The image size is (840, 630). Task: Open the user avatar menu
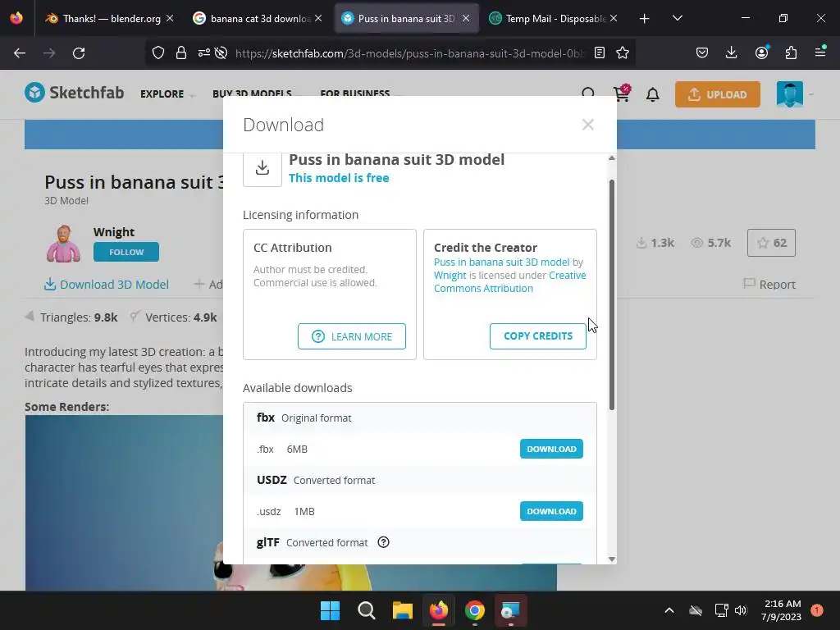pyautogui.click(x=790, y=94)
